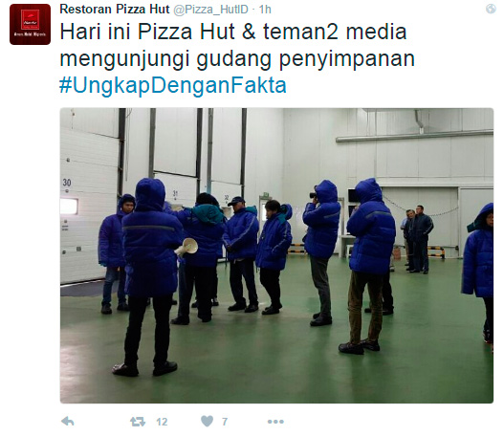Click the globe icon at top right
The image size is (504, 436).
click(491, 9)
